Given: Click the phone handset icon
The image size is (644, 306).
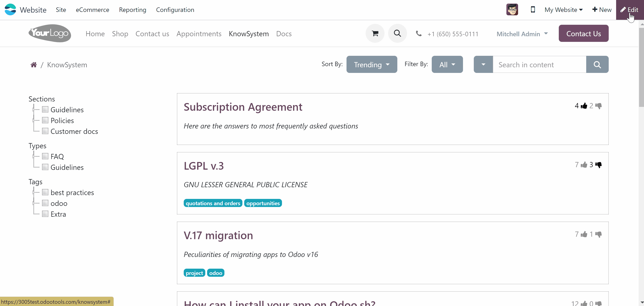Looking at the screenshot, I should pyautogui.click(x=419, y=34).
